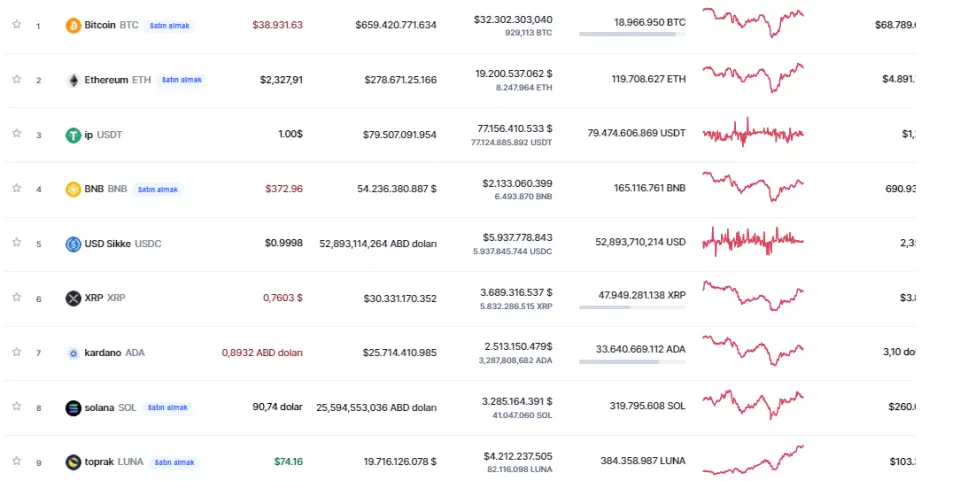This screenshot has width=960, height=481.
Task: Click the blue USDC coin logo
Action: tap(73, 244)
